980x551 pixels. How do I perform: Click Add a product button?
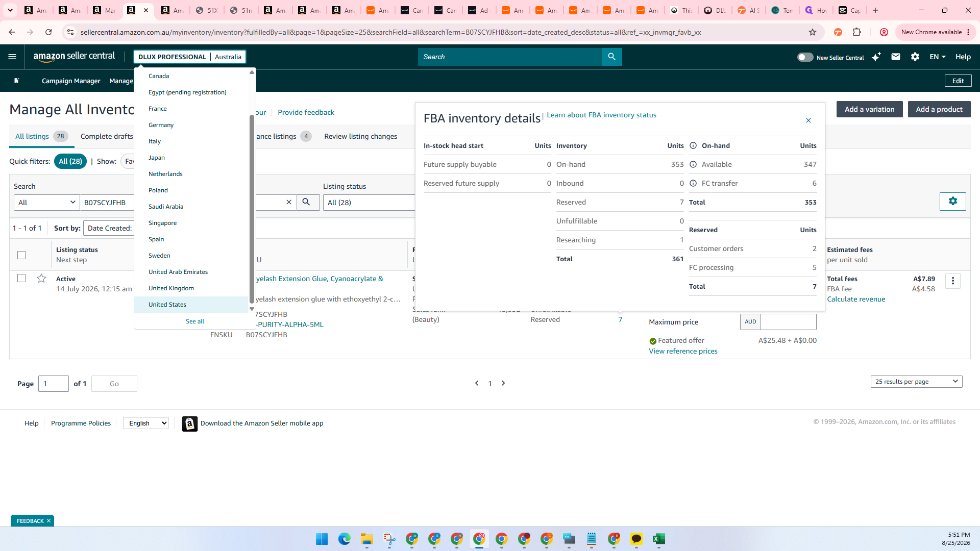[939, 109]
